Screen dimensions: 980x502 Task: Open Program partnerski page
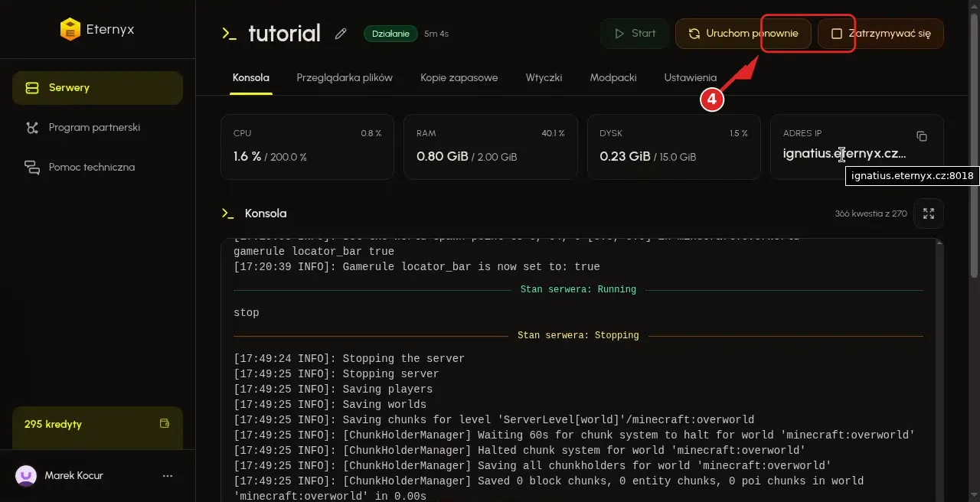click(x=97, y=128)
